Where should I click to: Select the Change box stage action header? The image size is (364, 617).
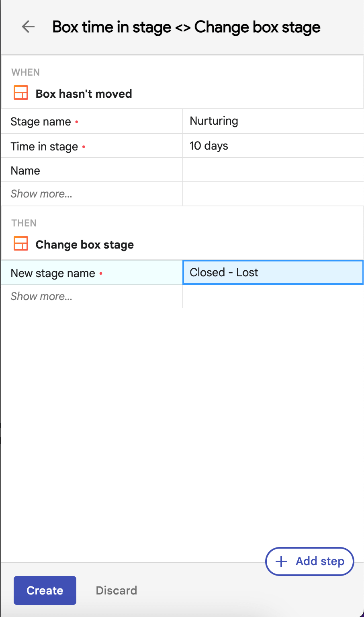(x=84, y=245)
